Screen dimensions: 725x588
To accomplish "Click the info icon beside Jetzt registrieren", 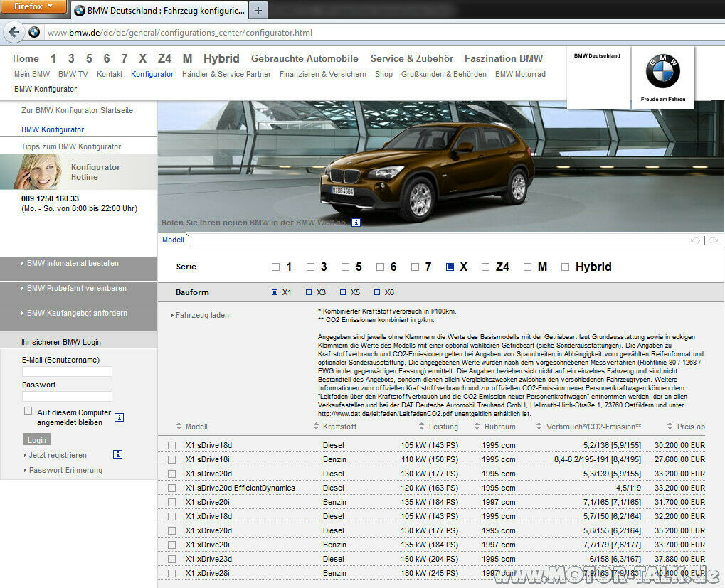I will click(x=117, y=455).
